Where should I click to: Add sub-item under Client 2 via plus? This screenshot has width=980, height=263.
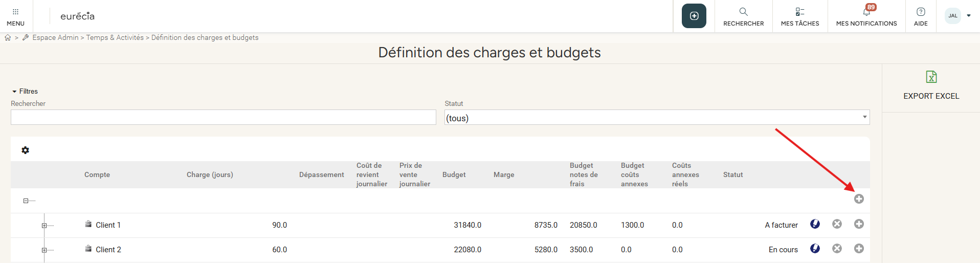tap(859, 249)
